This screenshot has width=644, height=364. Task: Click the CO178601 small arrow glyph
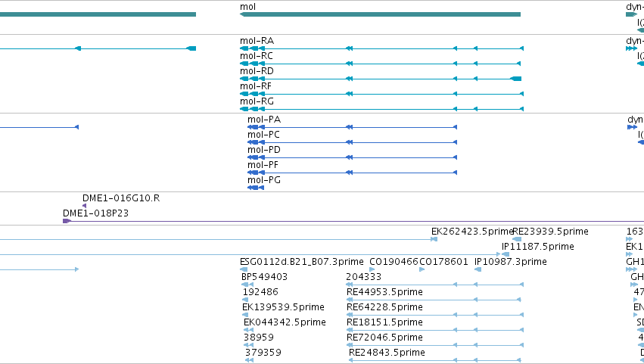point(422,269)
